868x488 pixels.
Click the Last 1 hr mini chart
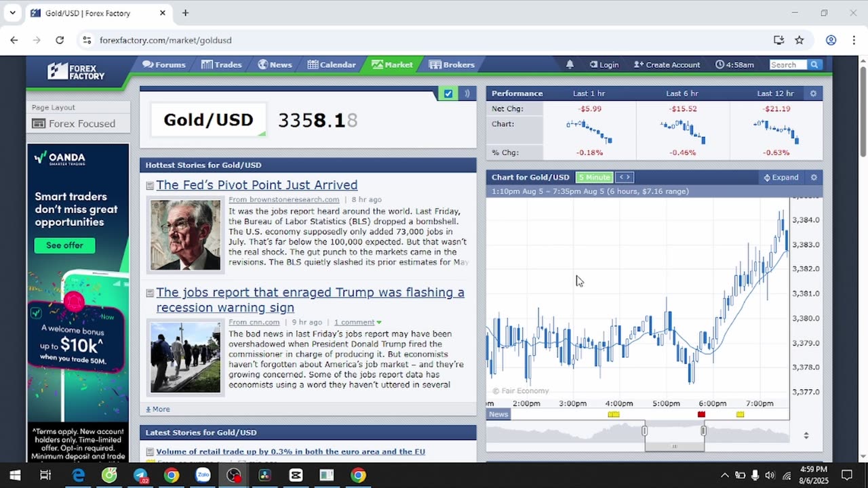pyautogui.click(x=589, y=131)
